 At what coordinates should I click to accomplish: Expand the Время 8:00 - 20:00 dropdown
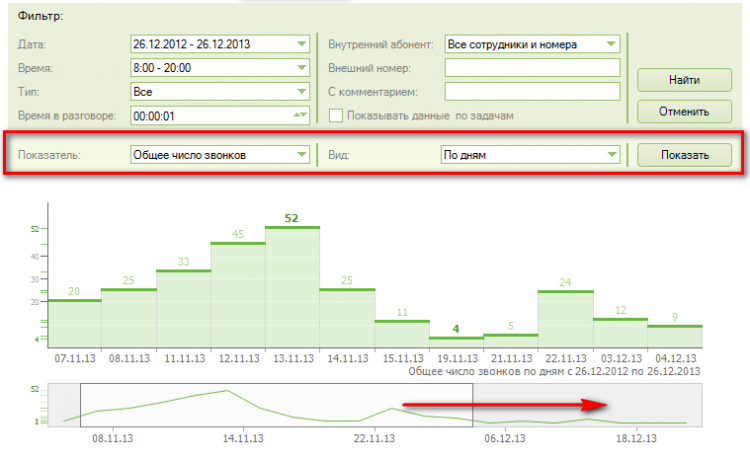(x=301, y=68)
